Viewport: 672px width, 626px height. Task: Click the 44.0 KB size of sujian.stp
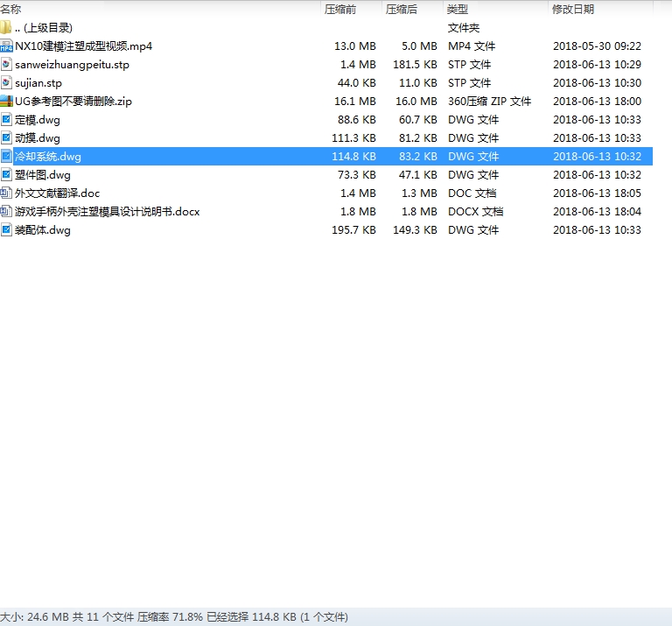coord(357,83)
